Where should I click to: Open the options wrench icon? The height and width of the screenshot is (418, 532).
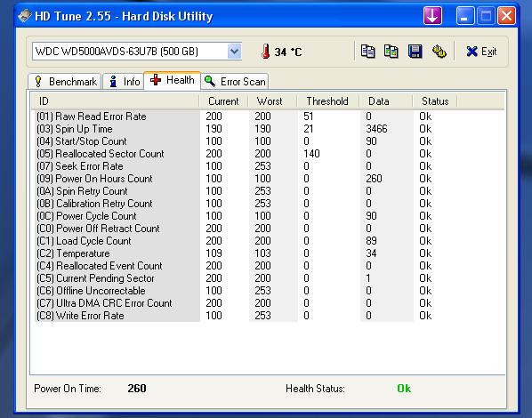coord(439,52)
